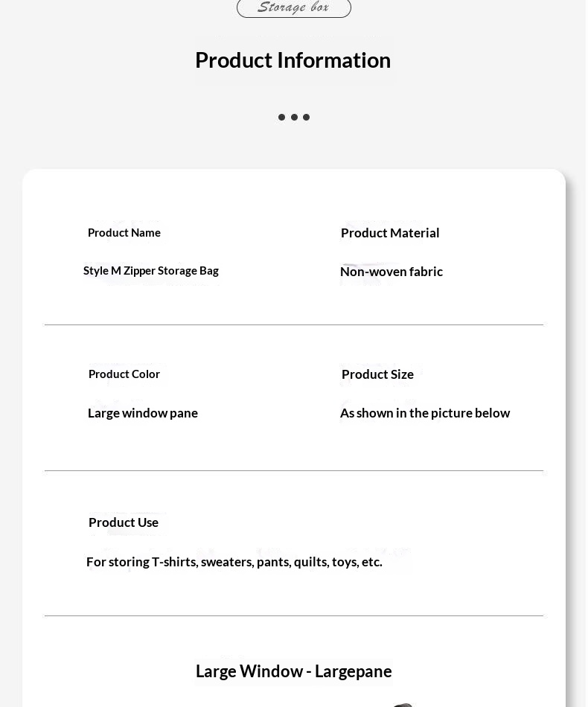The height and width of the screenshot is (707, 588).
Task: Click the last dot of the ellipsis
Action: click(x=306, y=118)
